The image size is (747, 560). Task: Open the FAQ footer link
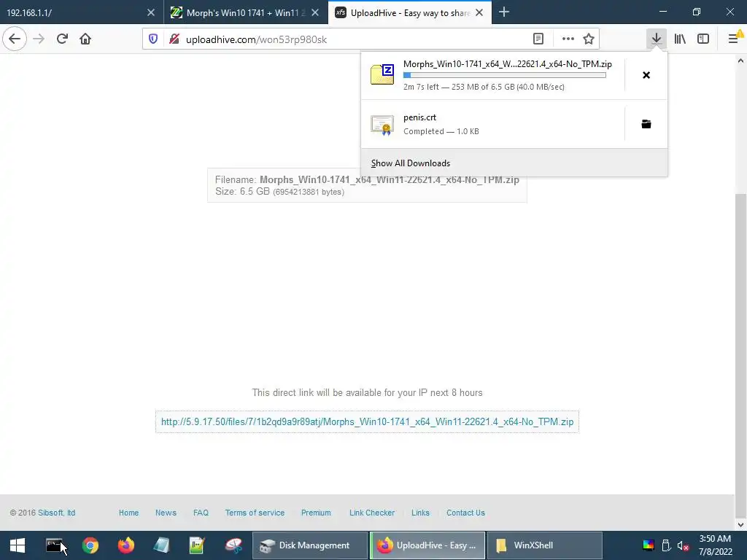click(x=201, y=513)
